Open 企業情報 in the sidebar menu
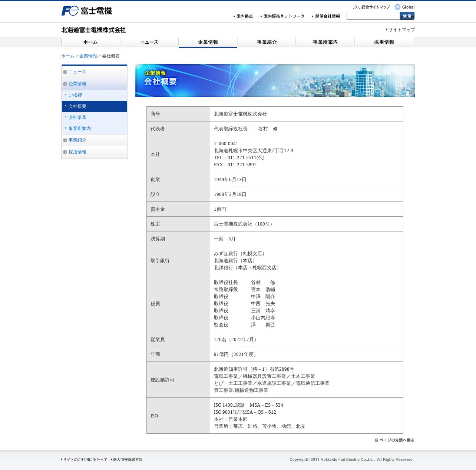This screenshot has height=470, width=476. click(x=95, y=84)
